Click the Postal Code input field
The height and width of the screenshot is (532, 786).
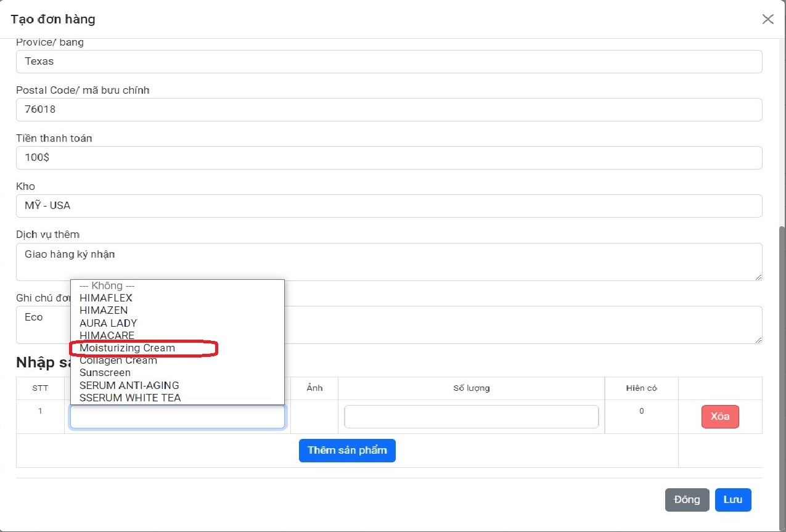389,110
